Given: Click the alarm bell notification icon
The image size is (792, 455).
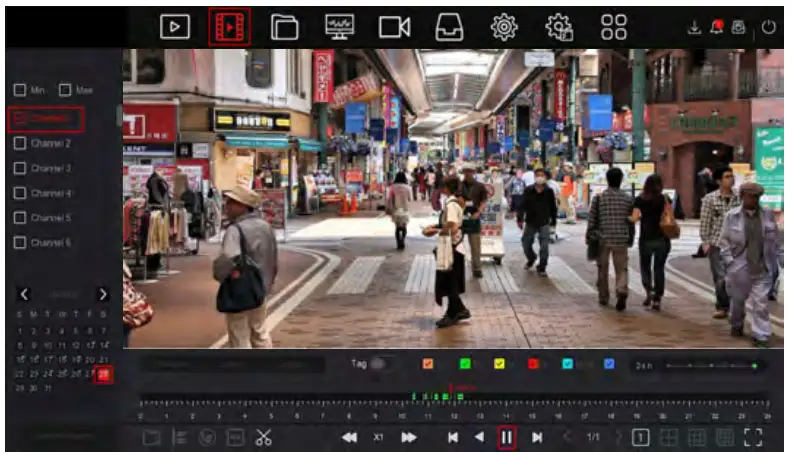Looking at the screenshot, I should coord(716,27).
